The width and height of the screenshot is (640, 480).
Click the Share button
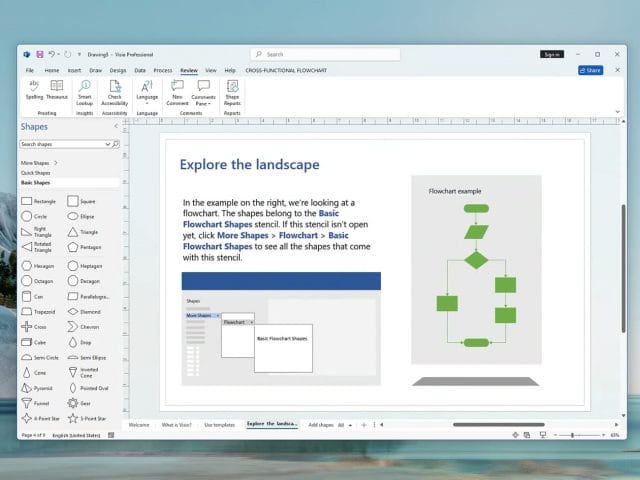tap(591, 71)
